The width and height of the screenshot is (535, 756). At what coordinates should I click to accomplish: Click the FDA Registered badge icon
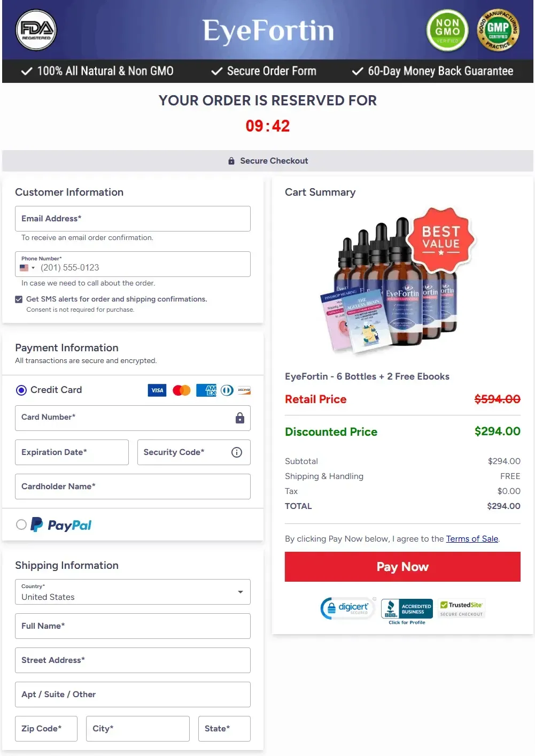[x=36, y=30]
